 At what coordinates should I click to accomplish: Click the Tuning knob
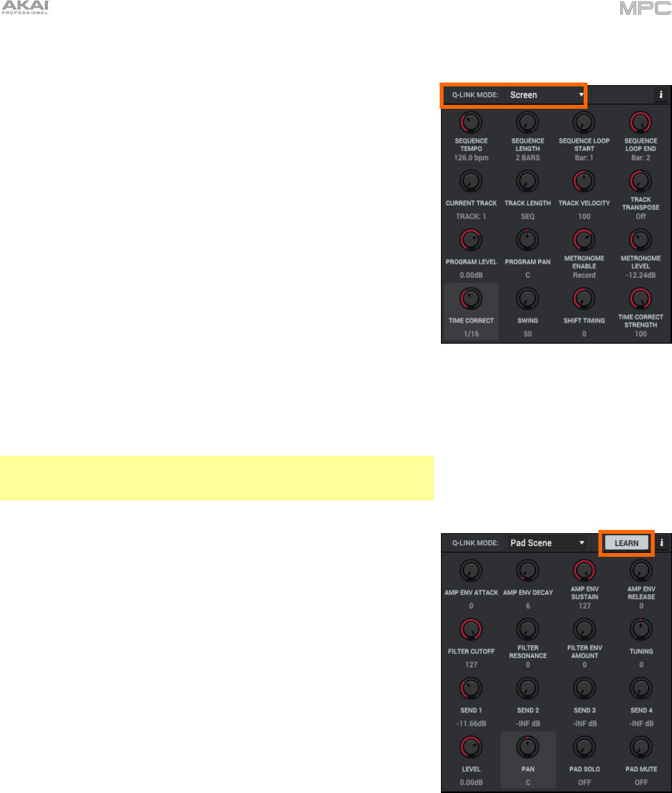[x=641, y=630]
